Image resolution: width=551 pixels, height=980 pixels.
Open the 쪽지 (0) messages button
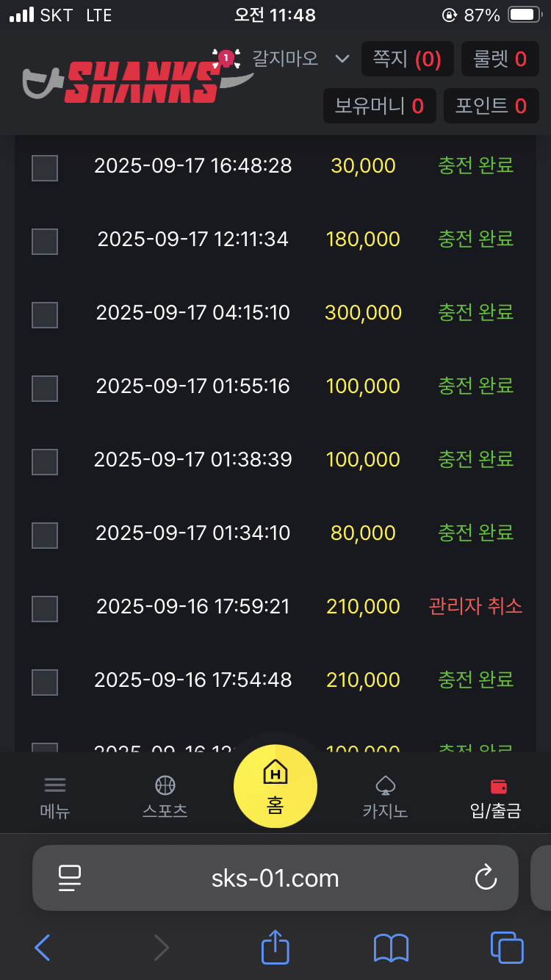tap(407, 60)
